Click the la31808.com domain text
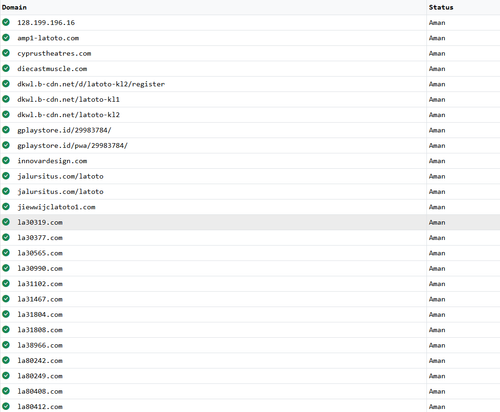This screenshot has height=412, width=500. click(40, 330)
